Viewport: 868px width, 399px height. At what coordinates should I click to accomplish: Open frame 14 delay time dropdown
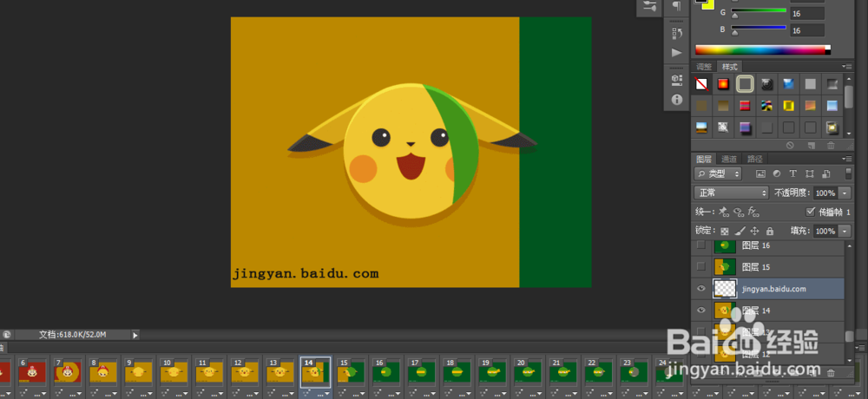point(327,394)
